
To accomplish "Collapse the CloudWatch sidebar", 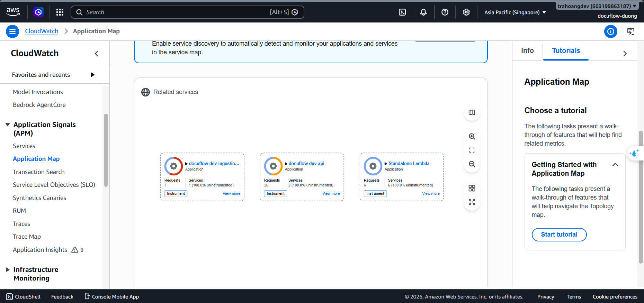I will pyautogui.click(x=97, y=54).
